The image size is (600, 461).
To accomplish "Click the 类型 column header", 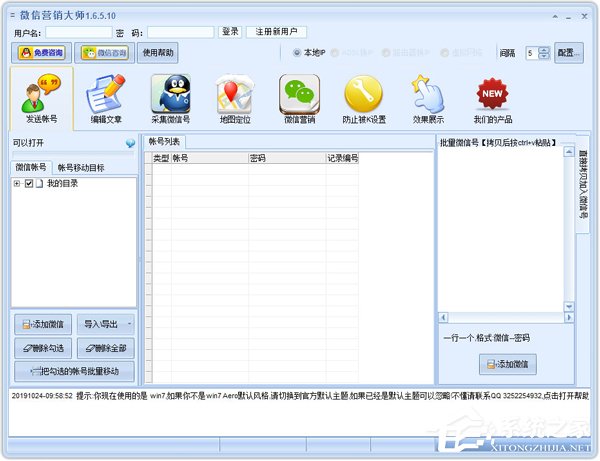I will [x=161, y=158].
